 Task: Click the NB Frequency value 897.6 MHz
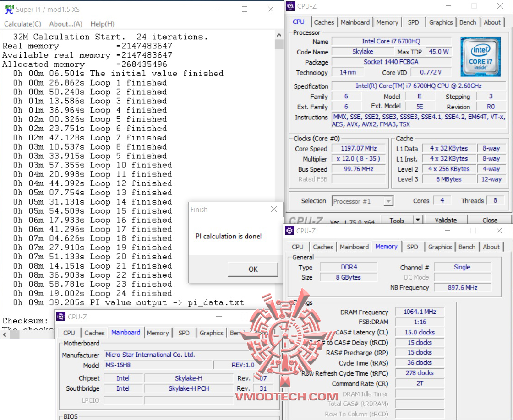(462, 288)
